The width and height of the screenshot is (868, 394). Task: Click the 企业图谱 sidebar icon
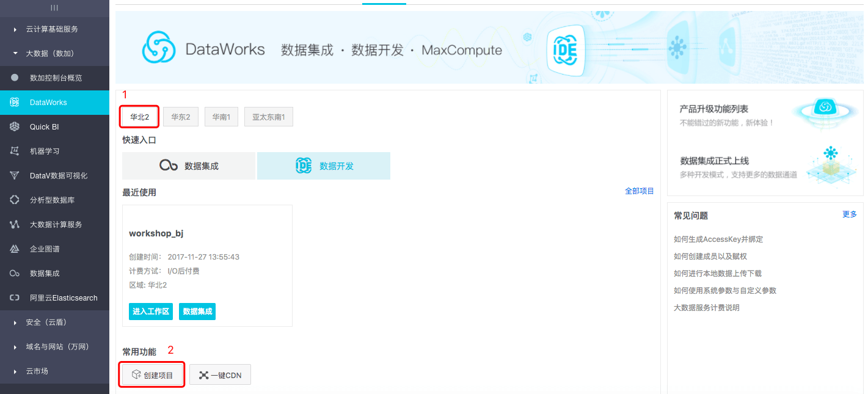coord(15,249)
